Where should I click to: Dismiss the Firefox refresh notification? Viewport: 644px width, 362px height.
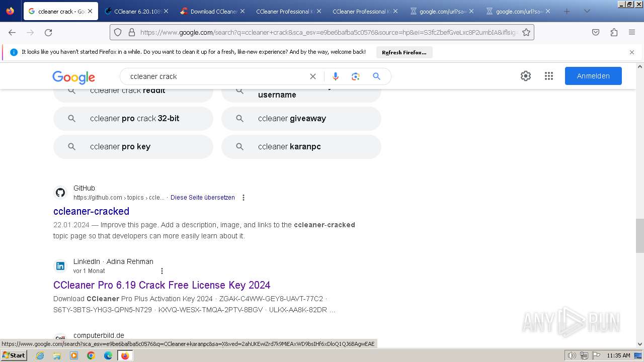click(632, 52)
